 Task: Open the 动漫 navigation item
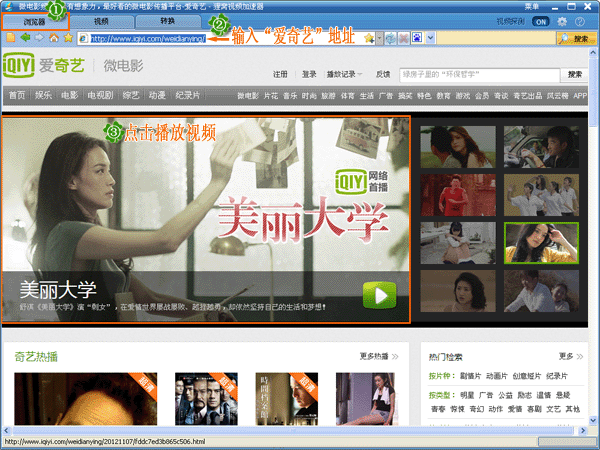(x=157, y=95)
